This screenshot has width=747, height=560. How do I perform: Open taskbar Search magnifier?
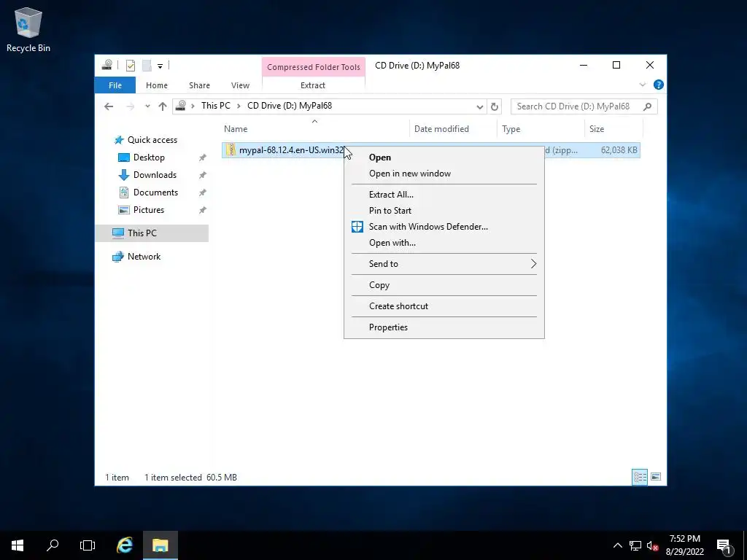click(53, 545)
